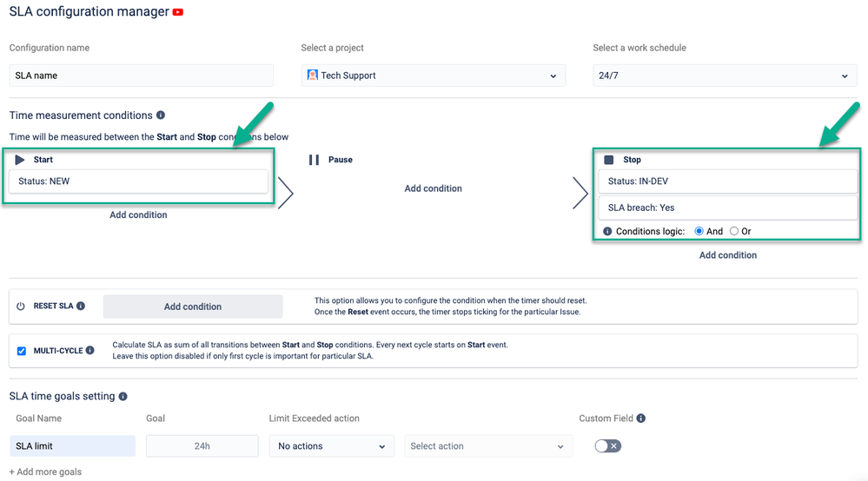
Task: Select the Or conditions logic option
Action: point(734,232)
